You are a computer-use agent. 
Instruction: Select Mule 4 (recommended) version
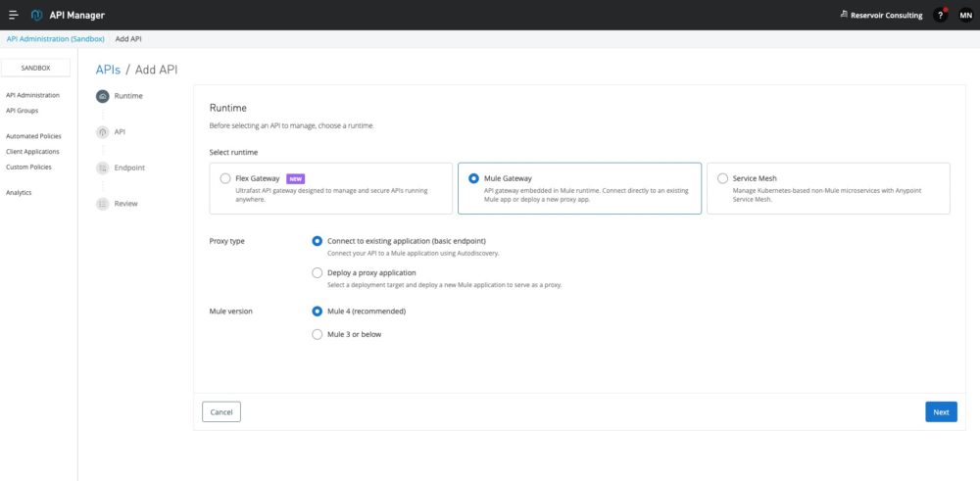317,312
